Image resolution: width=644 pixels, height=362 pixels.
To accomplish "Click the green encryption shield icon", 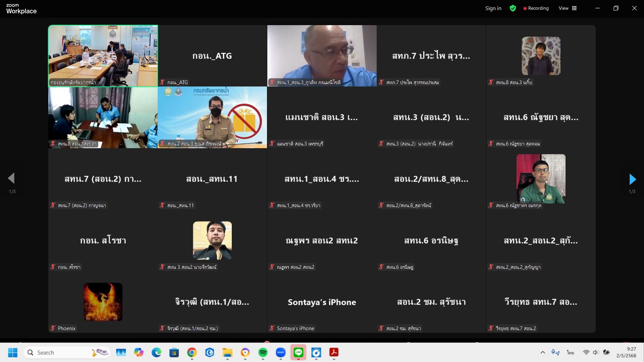I will tap(513, 8).
